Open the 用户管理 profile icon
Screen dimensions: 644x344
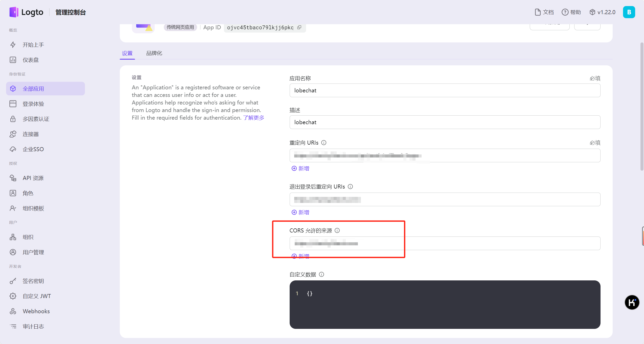13,252
